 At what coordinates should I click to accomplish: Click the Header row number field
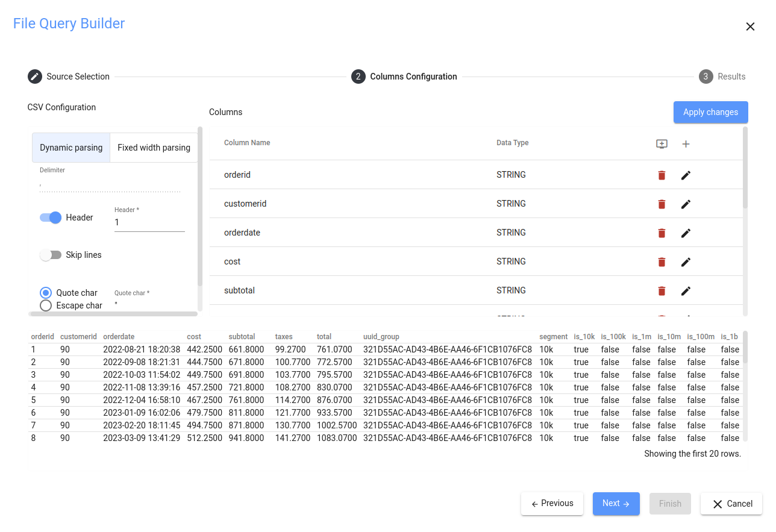pyautogui.click(x=149, y=222)
